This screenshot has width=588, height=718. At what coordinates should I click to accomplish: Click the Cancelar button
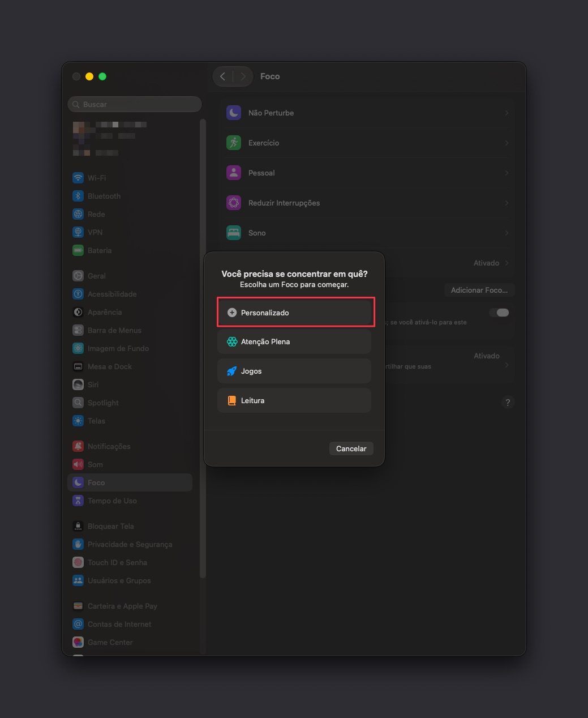click(351, 448)
